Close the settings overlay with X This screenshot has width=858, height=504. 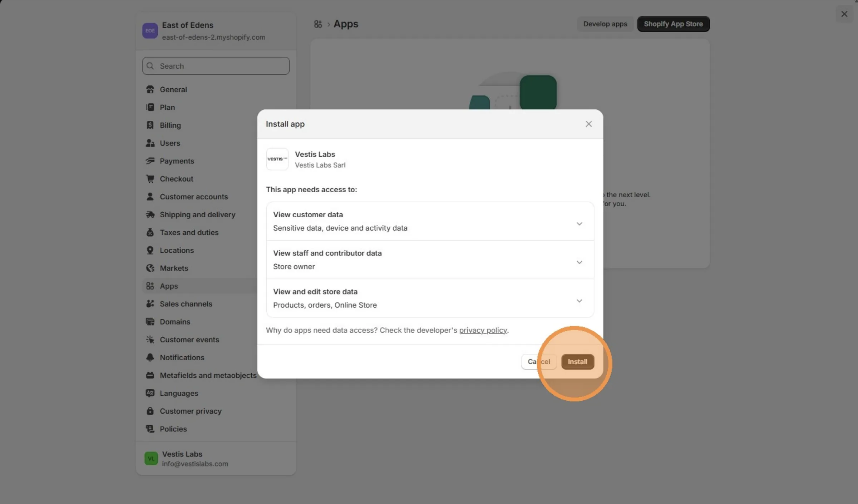coord(844,14)
